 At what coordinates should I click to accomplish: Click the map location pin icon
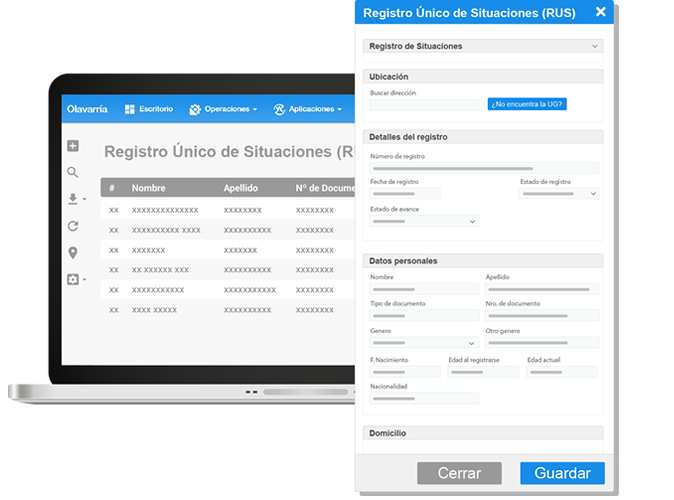pyautogui.click(x=73, y=252)
